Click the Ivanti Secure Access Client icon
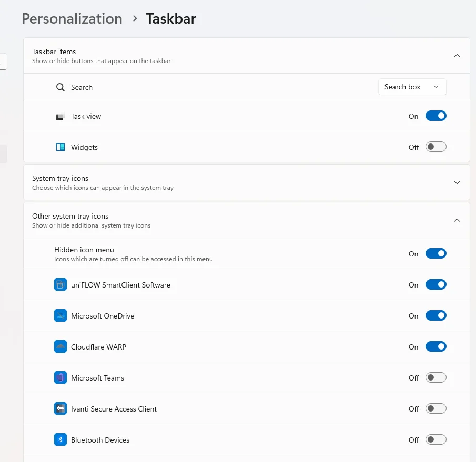Screen dimensions: 476x462 point(60,409)
